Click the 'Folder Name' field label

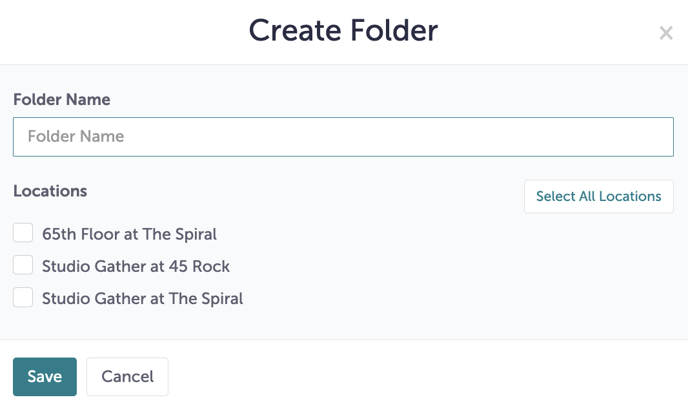pyautogui.click(x=61, y=100)
